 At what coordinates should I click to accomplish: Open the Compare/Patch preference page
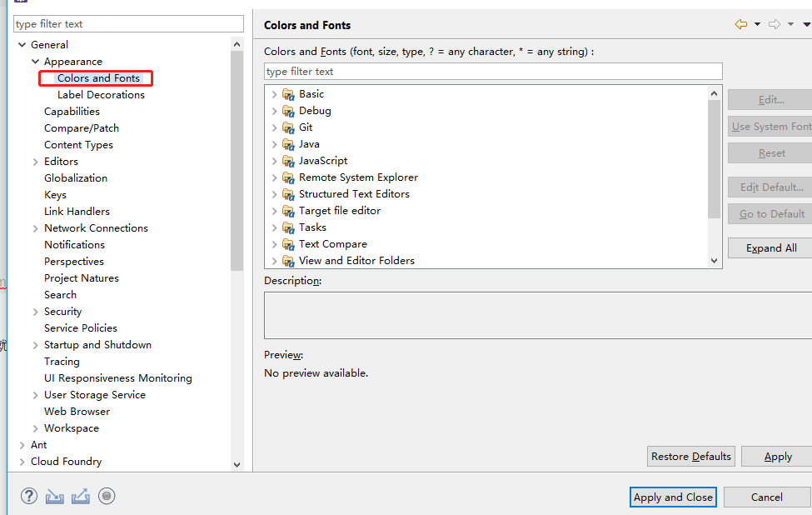pos(82,128)
